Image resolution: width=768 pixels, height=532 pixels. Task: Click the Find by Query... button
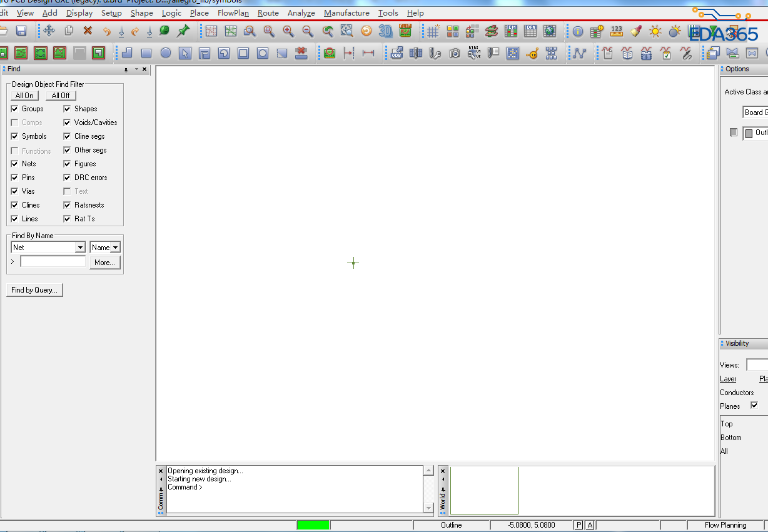tap(35, 290)
